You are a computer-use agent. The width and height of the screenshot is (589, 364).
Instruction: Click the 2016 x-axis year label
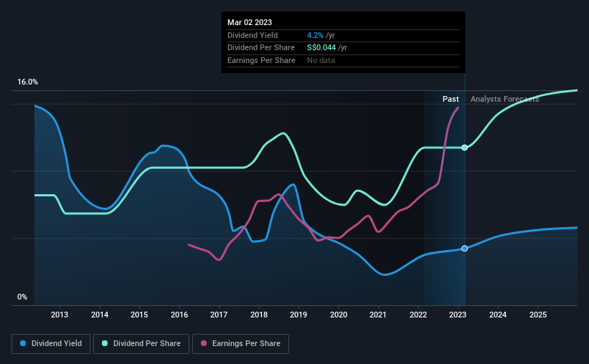point(179,315)
